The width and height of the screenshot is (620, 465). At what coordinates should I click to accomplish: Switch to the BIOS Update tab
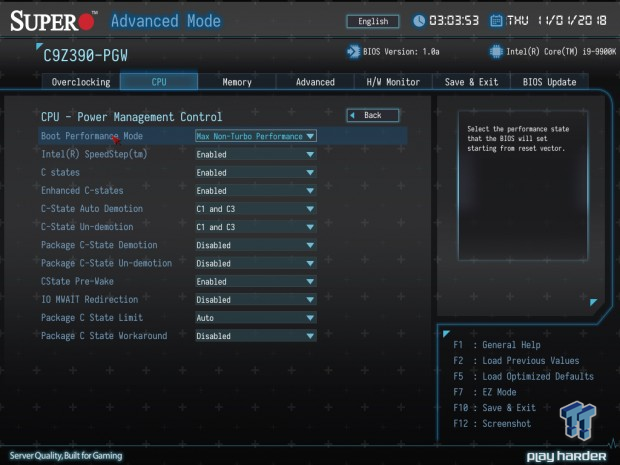click(549, 82)
